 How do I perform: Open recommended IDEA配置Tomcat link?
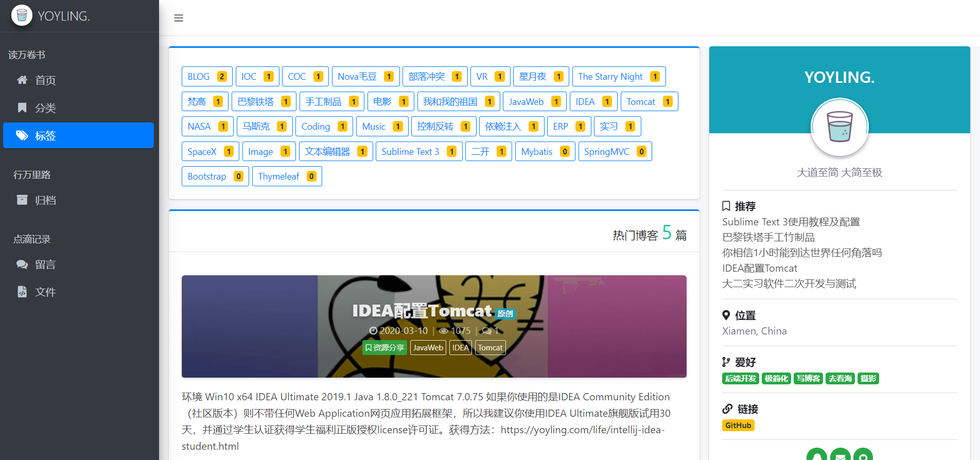760,268
